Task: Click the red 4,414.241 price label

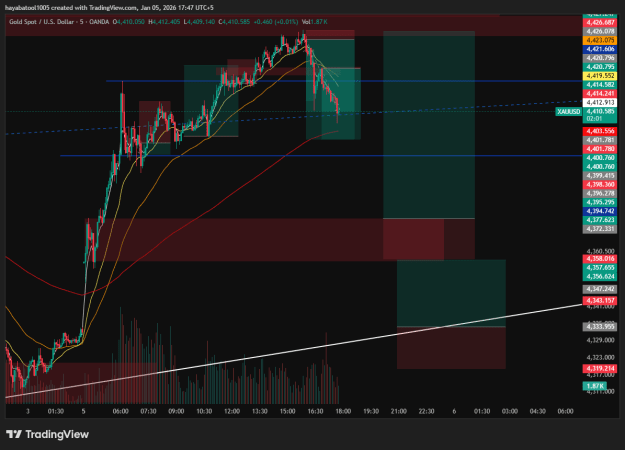Action: coord(600,93)
